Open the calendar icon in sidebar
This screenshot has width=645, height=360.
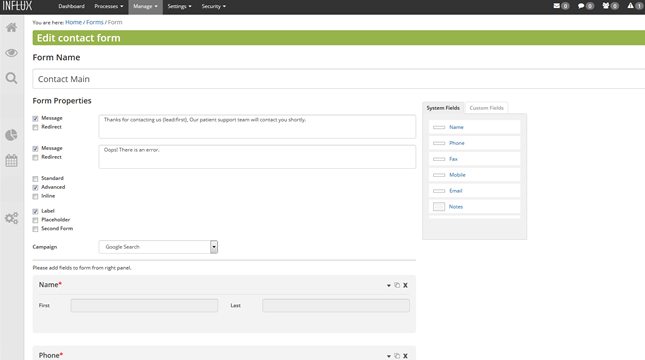[12, 160]
